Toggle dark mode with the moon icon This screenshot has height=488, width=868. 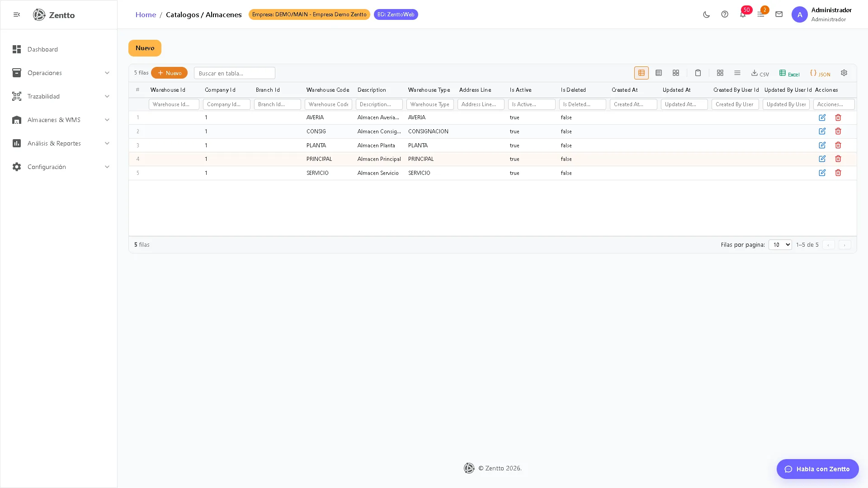(707, 14)
